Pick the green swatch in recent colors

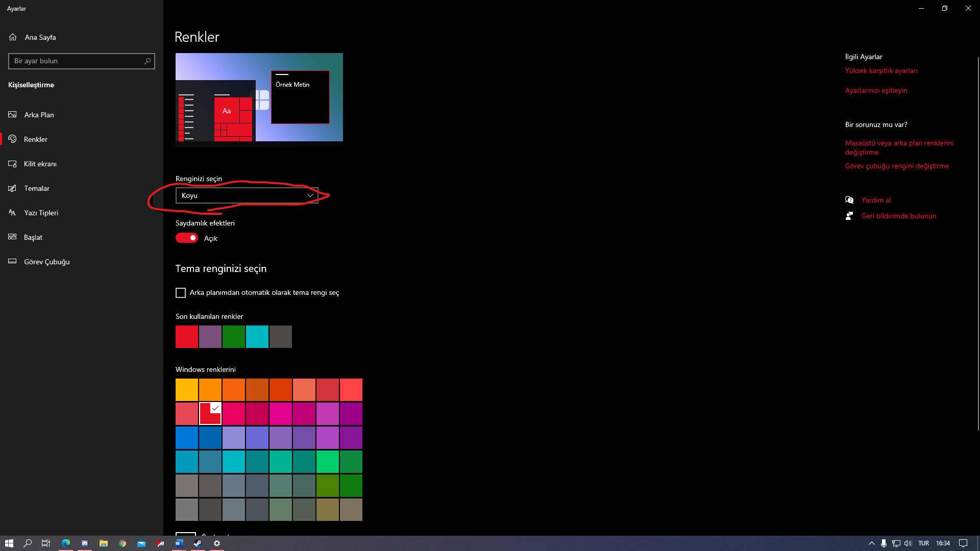click(234, 337)
